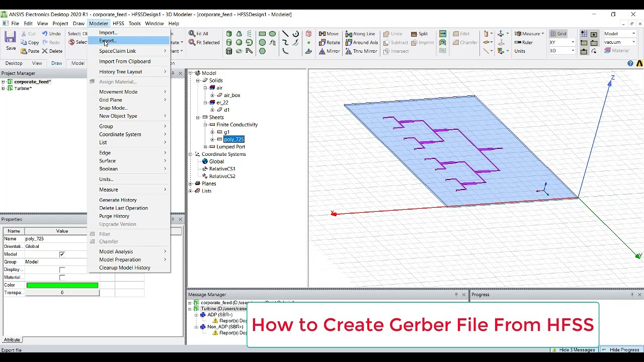Switch to the Desktop ribbon tab
Viewport: 644px width, 362px height.
(x=14, y=63)
